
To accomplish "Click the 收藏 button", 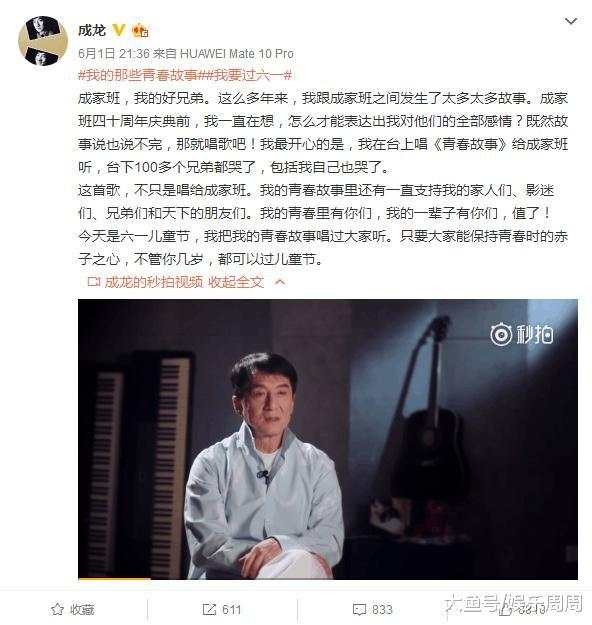I will (x=73, y=609).
